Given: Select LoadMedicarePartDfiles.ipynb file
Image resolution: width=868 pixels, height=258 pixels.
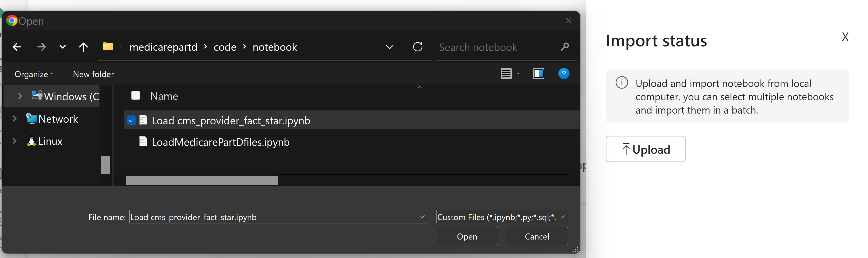Looking at the screenshot, I should [x=220, y=142].
